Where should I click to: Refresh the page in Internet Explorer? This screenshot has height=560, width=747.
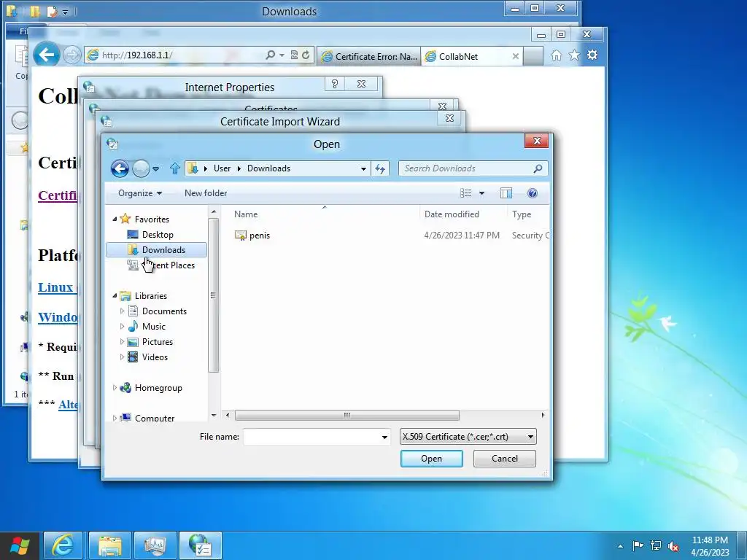[x=306, y=55]
